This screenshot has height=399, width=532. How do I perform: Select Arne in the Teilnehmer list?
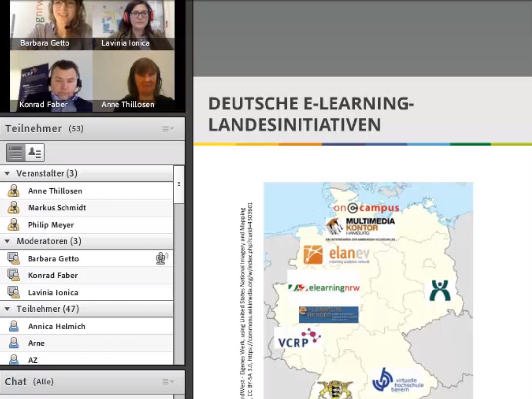point(87,343)
